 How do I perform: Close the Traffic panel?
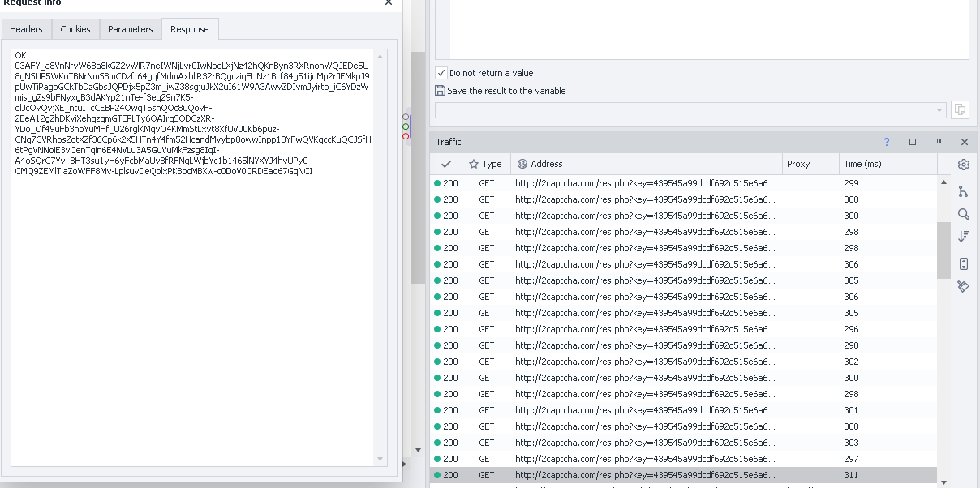point(965,142)
